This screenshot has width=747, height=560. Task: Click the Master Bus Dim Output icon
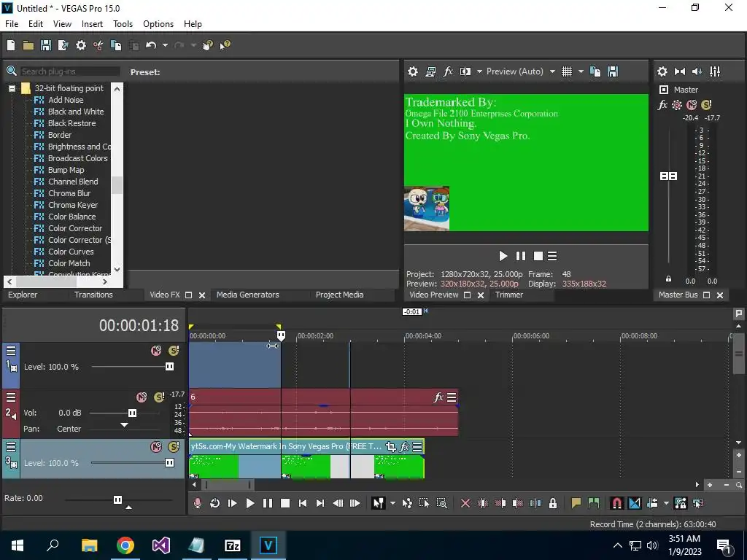pyautogui.click(x=697, y=71)
